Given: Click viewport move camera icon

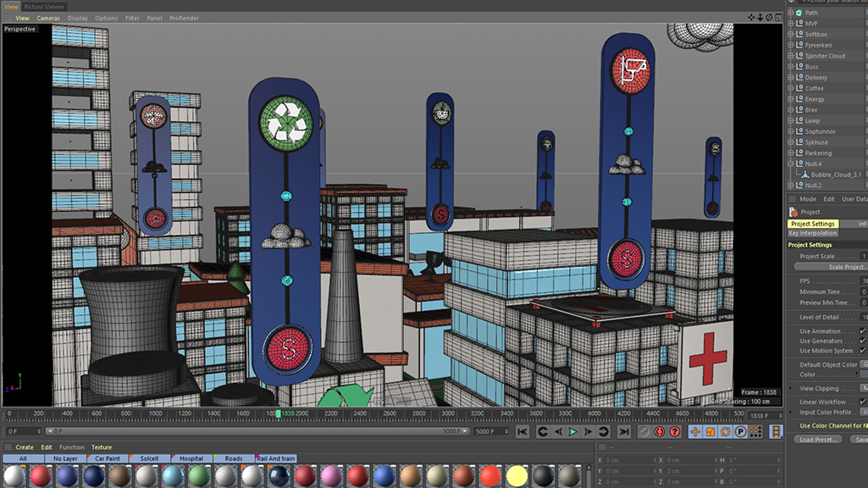Looking at the screenshot, I should pos(751,18).
